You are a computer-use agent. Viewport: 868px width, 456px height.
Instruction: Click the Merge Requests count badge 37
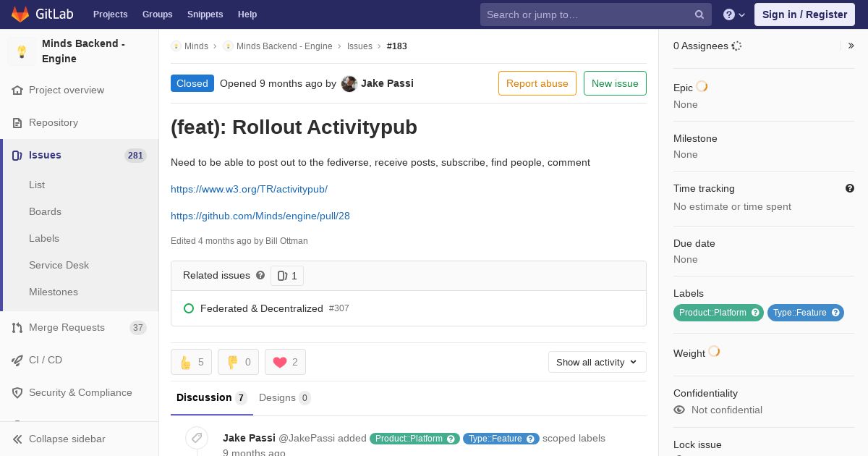pos(138,328)
